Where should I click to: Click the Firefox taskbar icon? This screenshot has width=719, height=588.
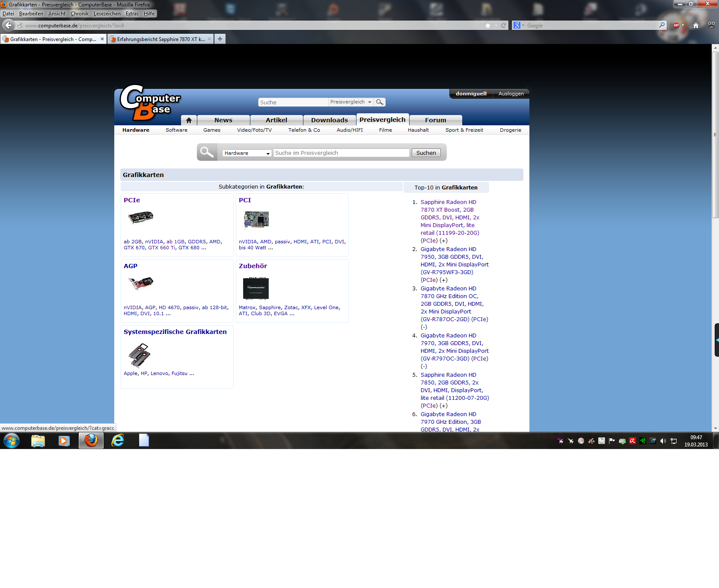click(x=91, y=440)
